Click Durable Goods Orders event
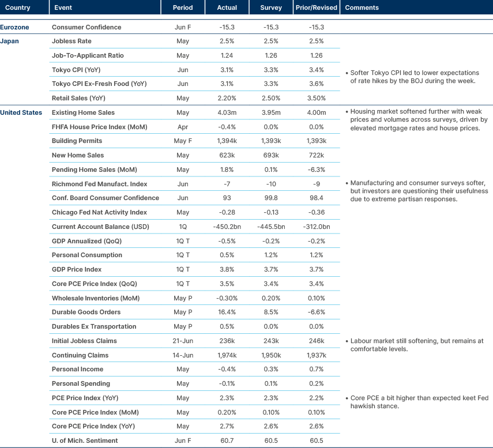The width and height of the screenshot is (493, 448). (86, 312)
